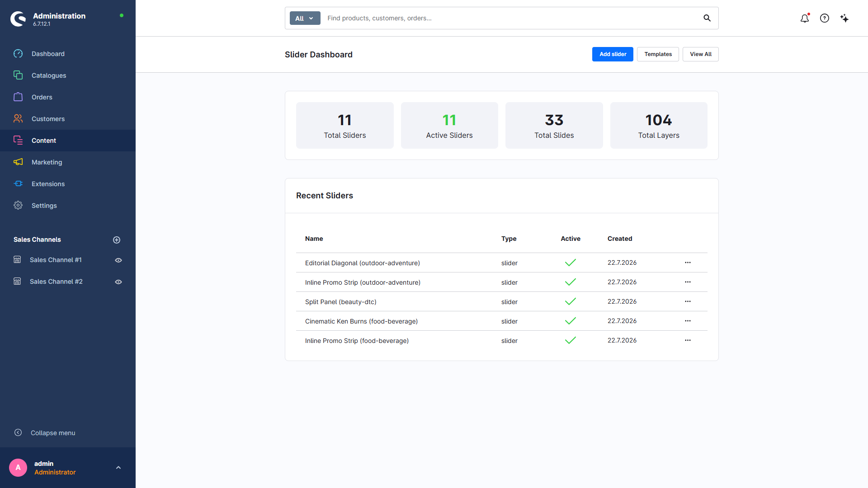Open actions menu for Split Panel row
Image resolution: width=868 pixels, height=488 pixels.
click(688, 301)
